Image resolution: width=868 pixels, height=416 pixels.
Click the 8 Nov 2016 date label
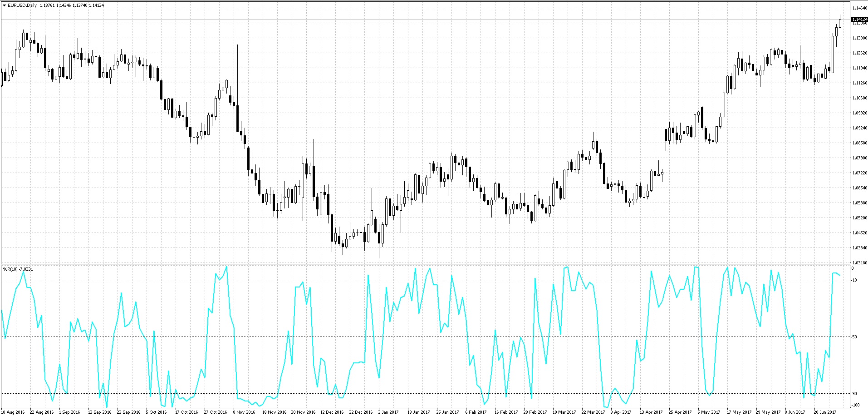[x=244, y=412]
